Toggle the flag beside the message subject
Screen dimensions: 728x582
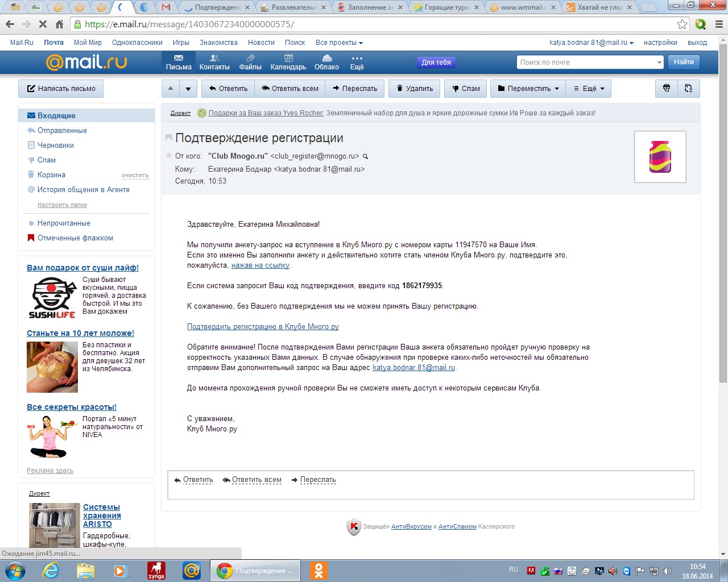(x=169, y=138)
